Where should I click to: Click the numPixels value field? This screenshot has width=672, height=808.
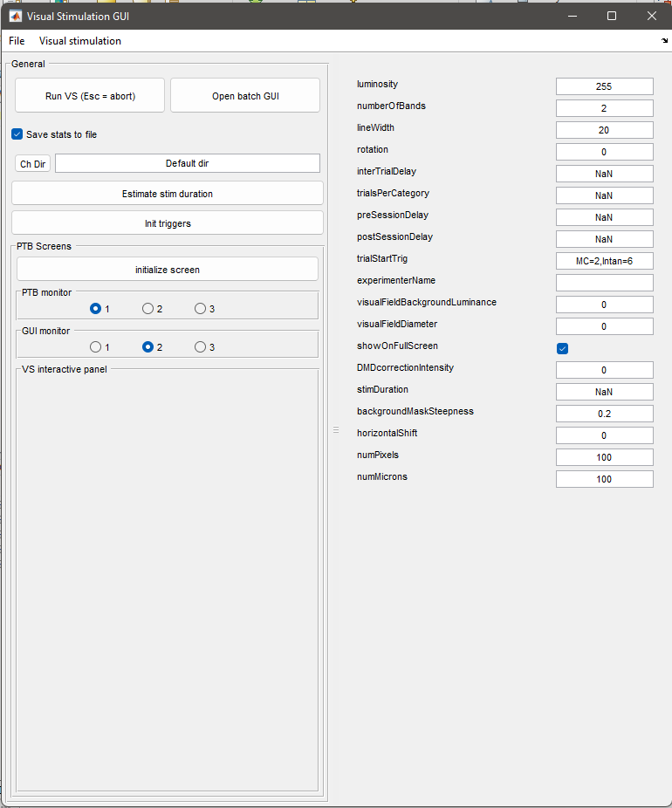point(605,457)
